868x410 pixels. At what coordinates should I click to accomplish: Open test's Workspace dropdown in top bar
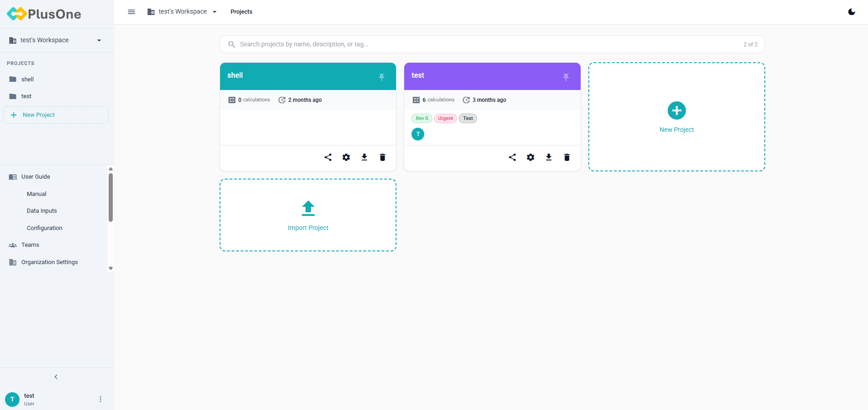[x=182, y=12]
